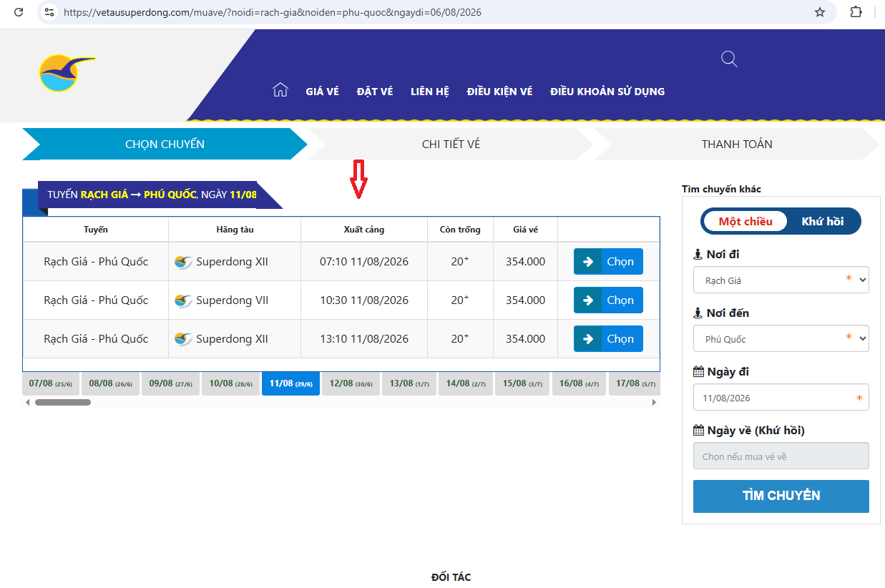Screen dimensions: 885x588
Task: Go to homepage via house icon
Action: [280, 90]
